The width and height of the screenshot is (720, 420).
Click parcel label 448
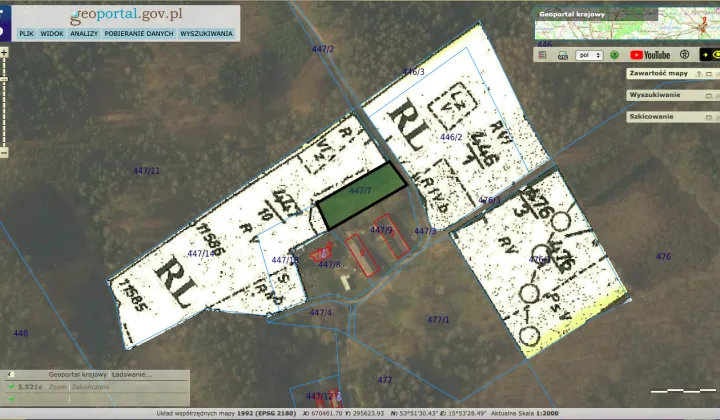click(x=21, y=333)
